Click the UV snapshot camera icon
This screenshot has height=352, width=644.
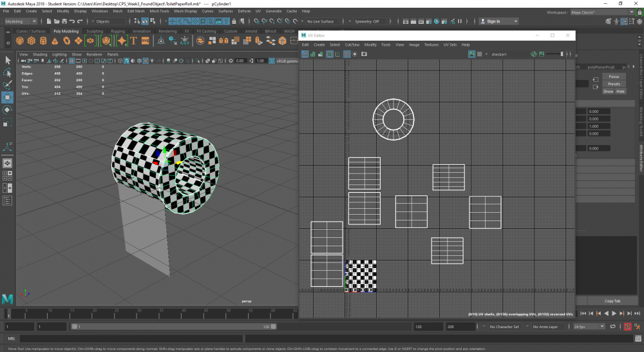point(364,54)
